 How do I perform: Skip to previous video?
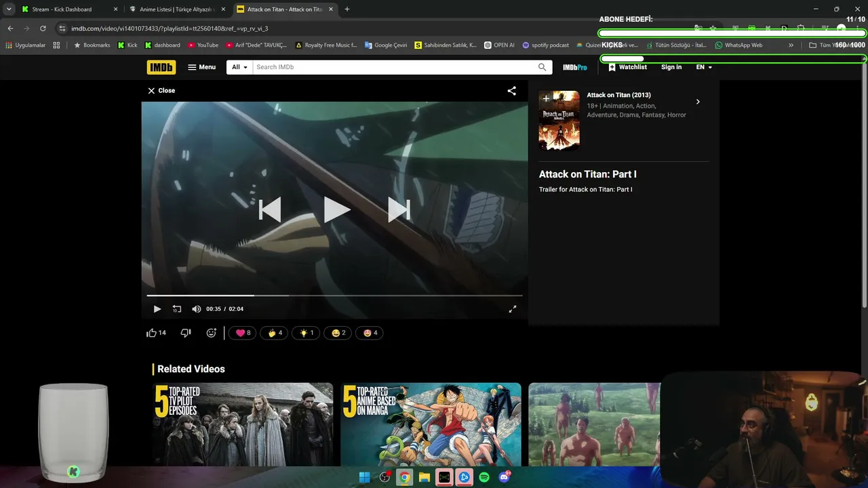click(x=270, y=209)
